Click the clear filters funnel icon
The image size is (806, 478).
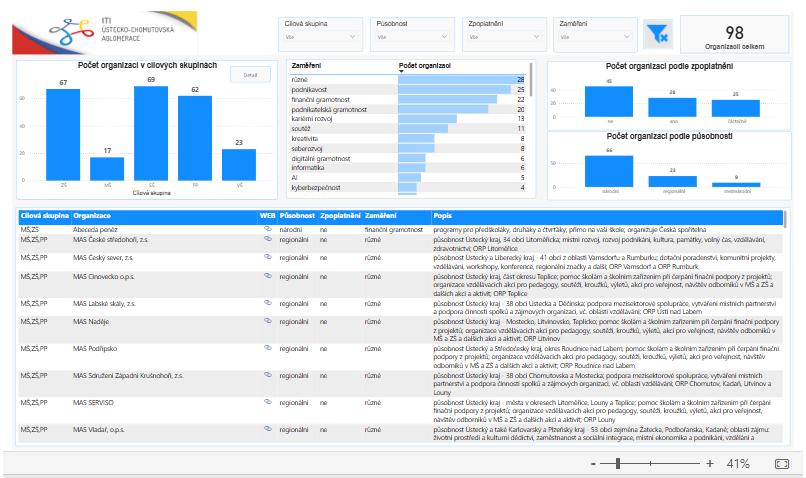pyautogui.click(x=657, y=34)
